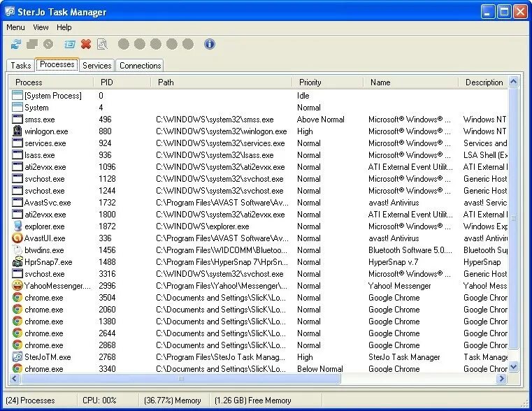Click the orange AvastUI.exe icon

[x=17, y=238]
